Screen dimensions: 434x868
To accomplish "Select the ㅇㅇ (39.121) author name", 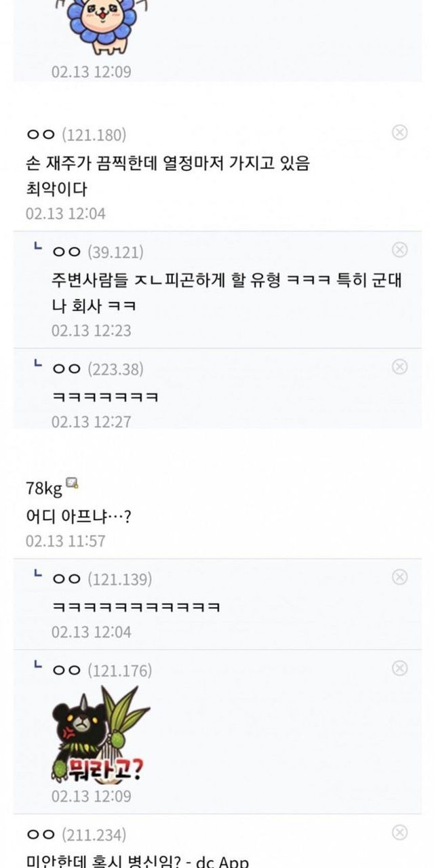I will pyautogui.click(x=98, y=252).
